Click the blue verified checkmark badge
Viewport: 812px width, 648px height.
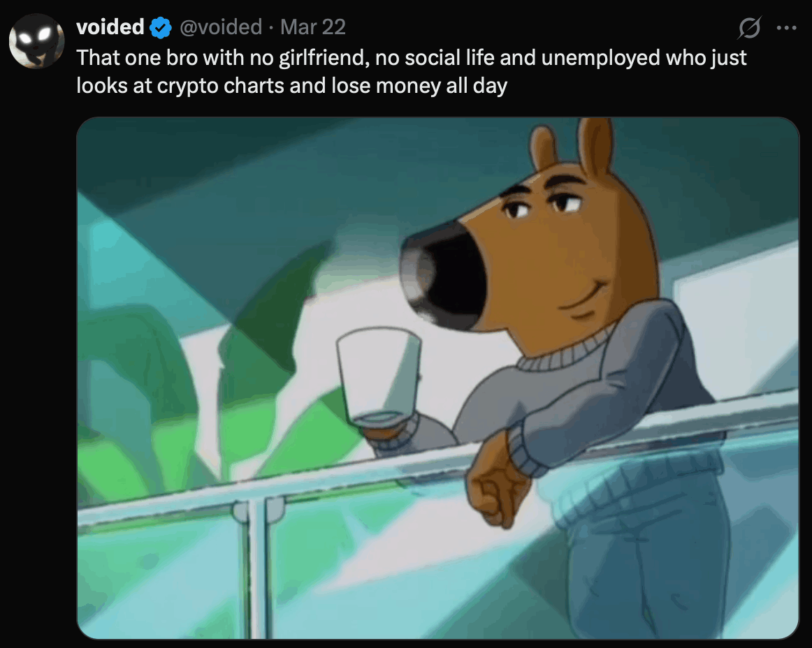161,27
